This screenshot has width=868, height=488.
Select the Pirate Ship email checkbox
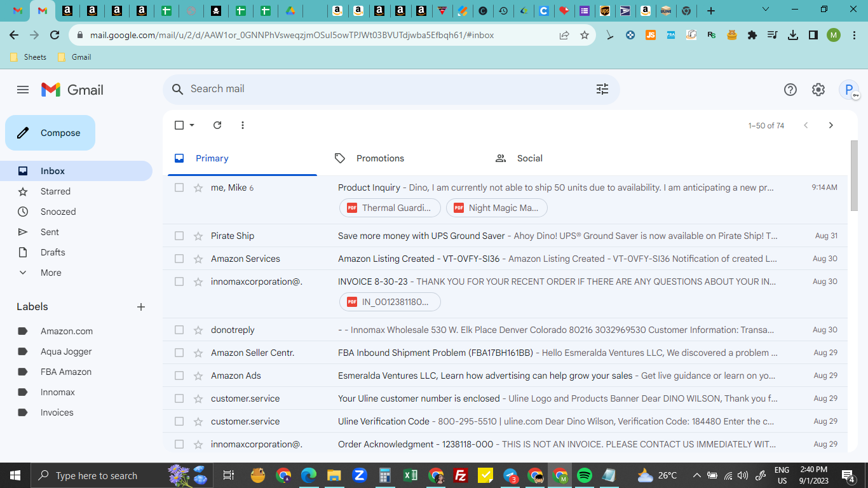pos(179,236)
